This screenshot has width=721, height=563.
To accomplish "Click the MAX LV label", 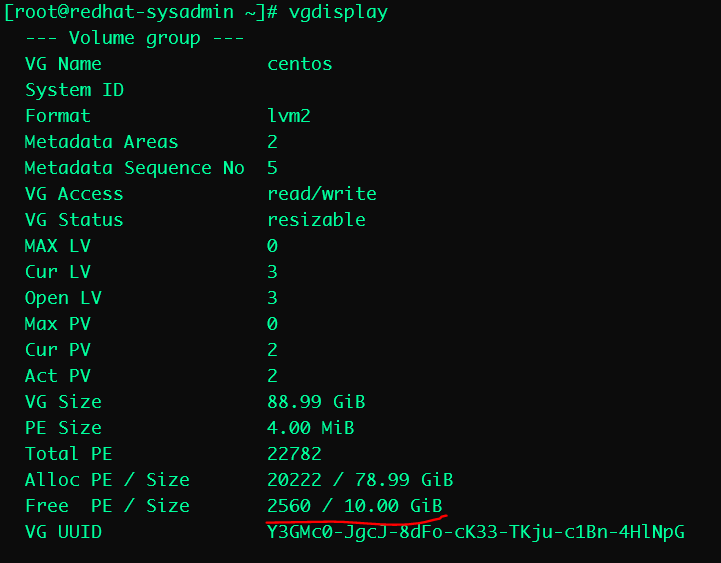I will click(x=58, y=246).
